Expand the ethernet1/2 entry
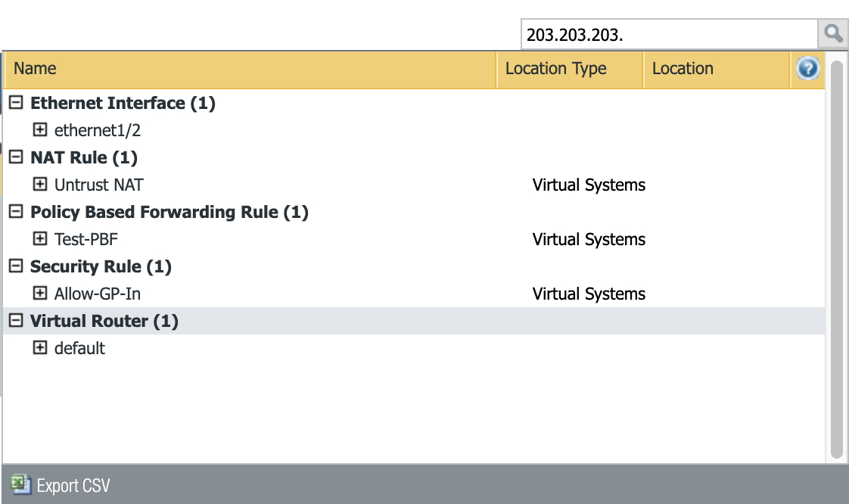The width and height of the screenshot is (849, 504). pos(40,130)
